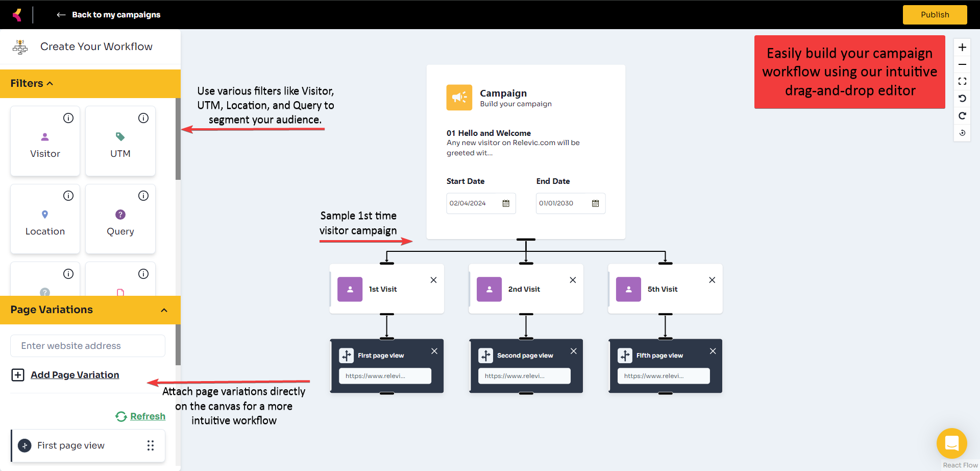
Task: Select the Location filter card
Action: tap(45, 219)
